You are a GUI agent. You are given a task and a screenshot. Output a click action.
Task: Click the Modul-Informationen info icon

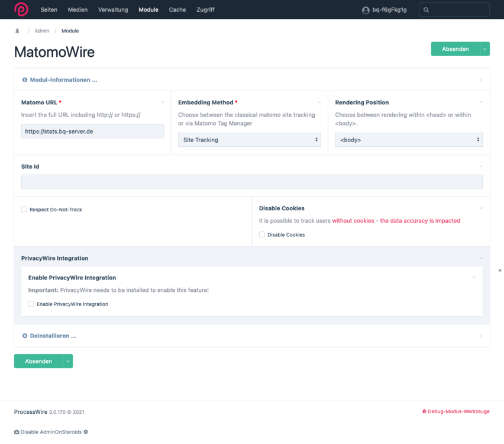(x=25, y=80)
